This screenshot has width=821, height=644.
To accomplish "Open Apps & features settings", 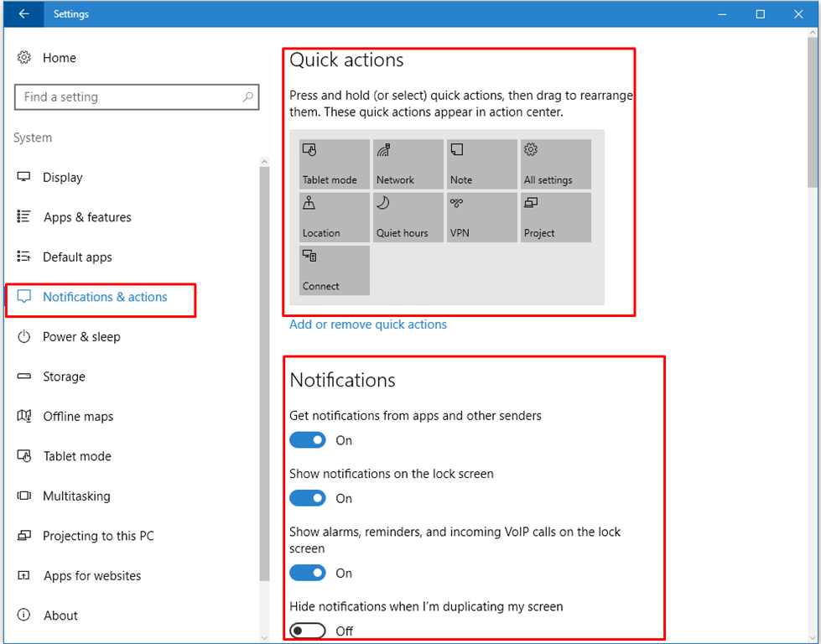I will (x=87, y=217).
